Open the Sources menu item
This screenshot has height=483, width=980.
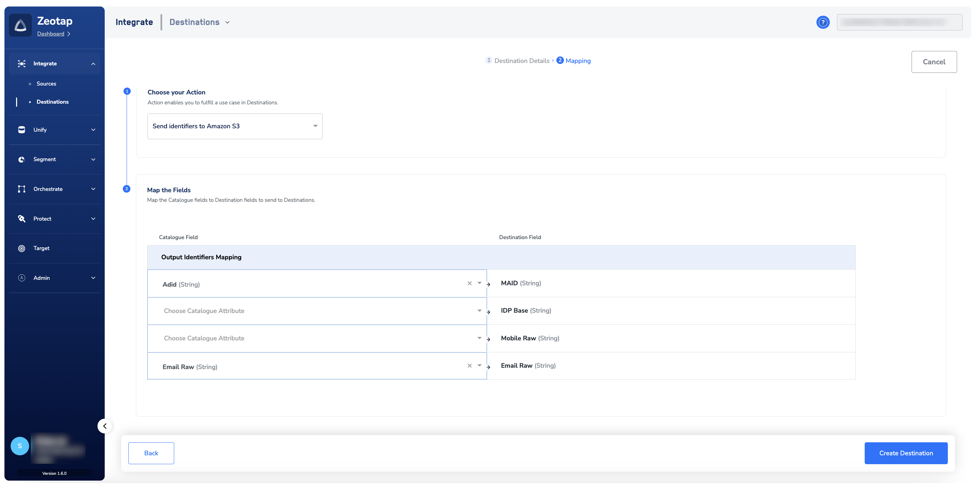[x=47, y=84]
